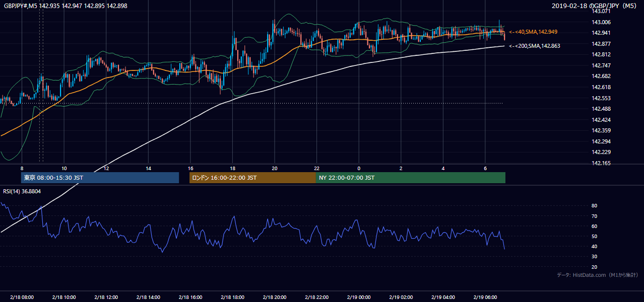Click bottom date label 2/18 18:00

point(232,297)
